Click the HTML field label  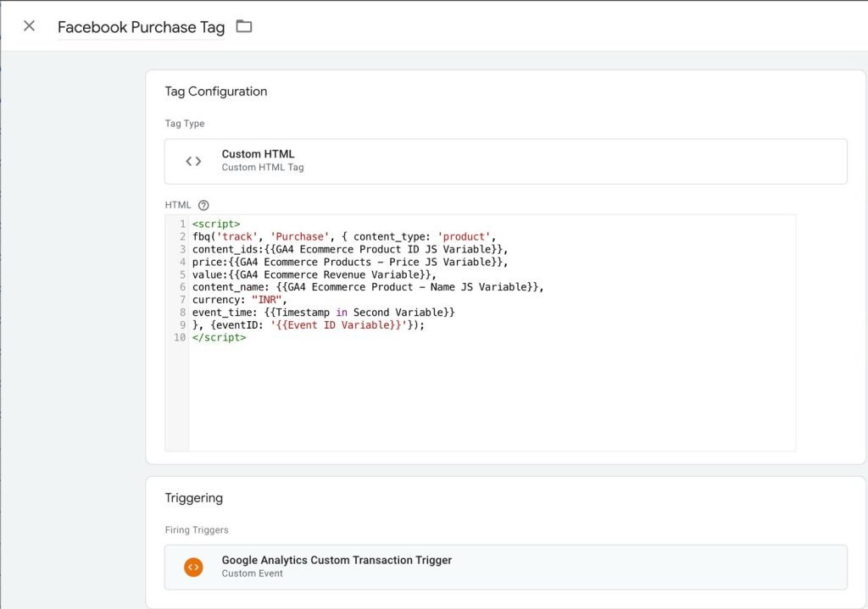tap(178, 205)
